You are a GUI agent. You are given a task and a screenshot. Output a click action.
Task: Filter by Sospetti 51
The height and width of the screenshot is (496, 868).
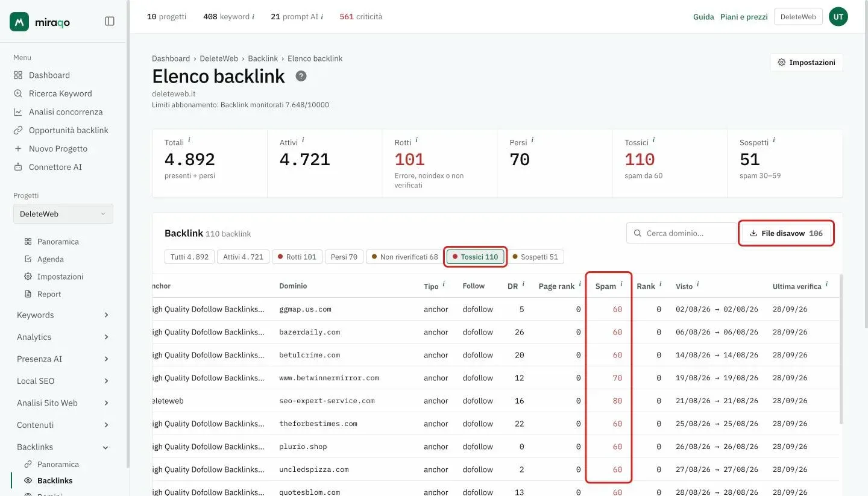535,257
